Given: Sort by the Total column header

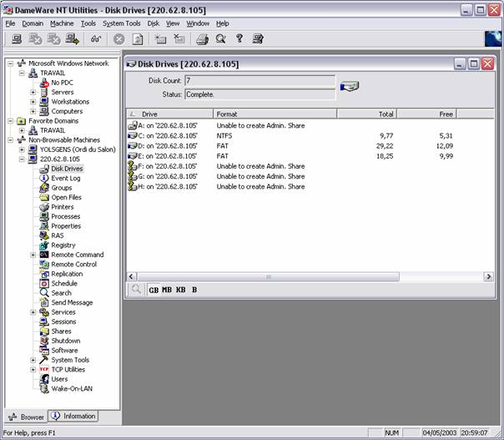Looking at the screenshot, I should pos(367,114).
